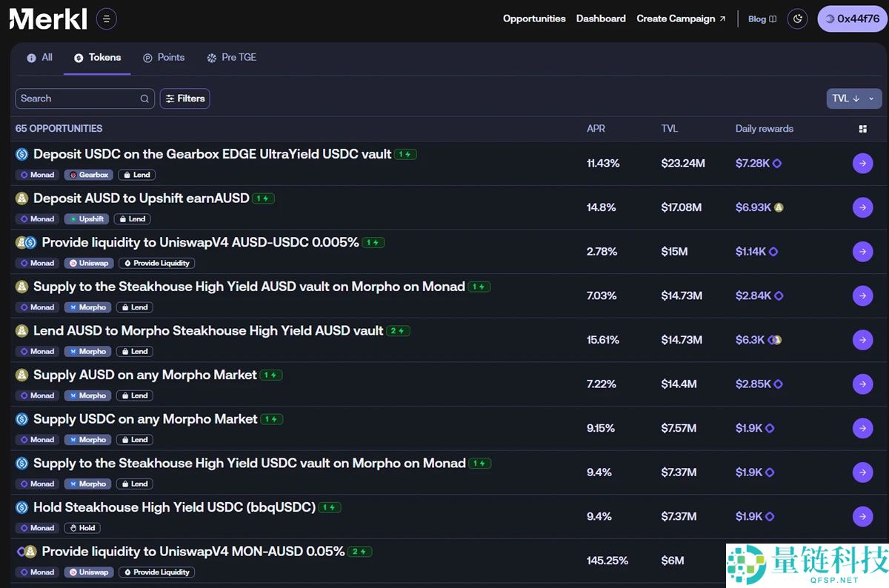This screenshot has width=889, height=588.
Task: Click arrow for Hold Steakhouse bbqUSDC row
Action: pos(862,517)
